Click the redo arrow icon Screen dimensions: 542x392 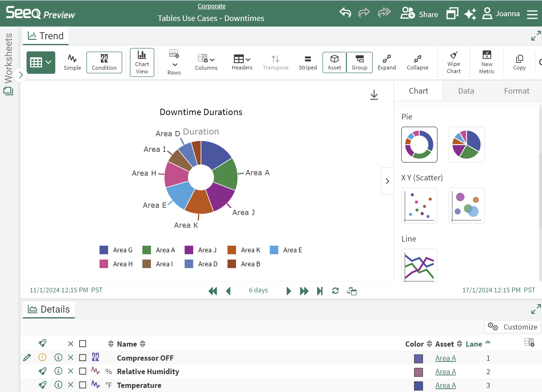364,13
